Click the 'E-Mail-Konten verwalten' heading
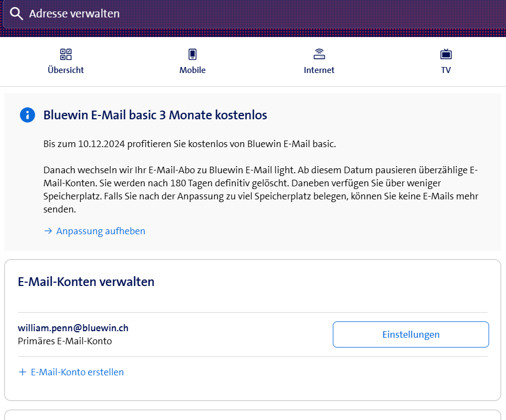The image size is (506, 420). coord(86,282)
